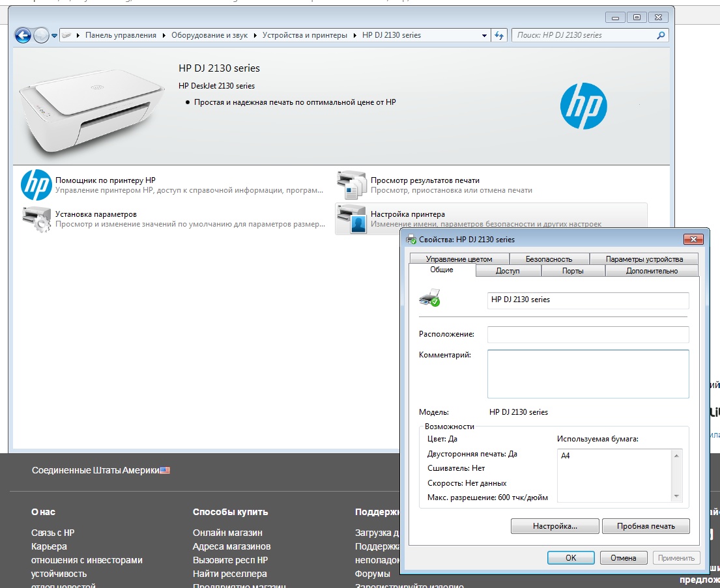Switch to the Порты tab
The image size is (720, 588).
pos(573,271)
